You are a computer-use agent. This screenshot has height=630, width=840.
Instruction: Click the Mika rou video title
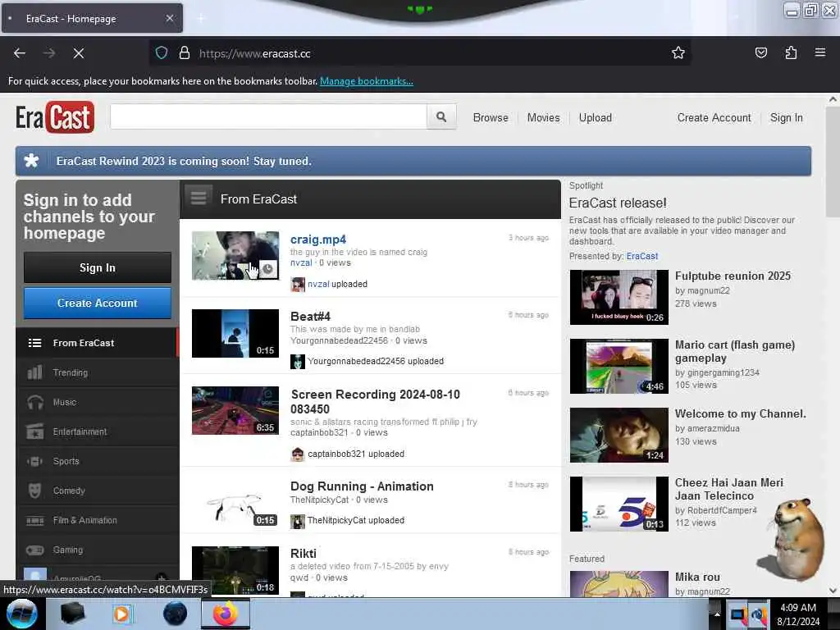(697, 577)
